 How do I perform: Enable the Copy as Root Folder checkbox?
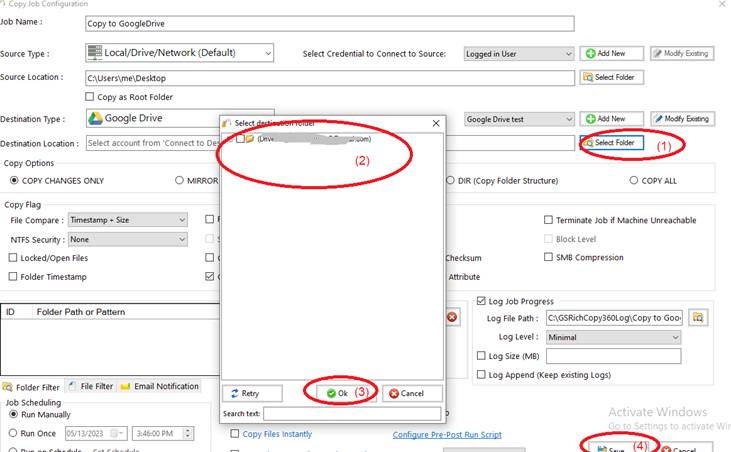90,97
